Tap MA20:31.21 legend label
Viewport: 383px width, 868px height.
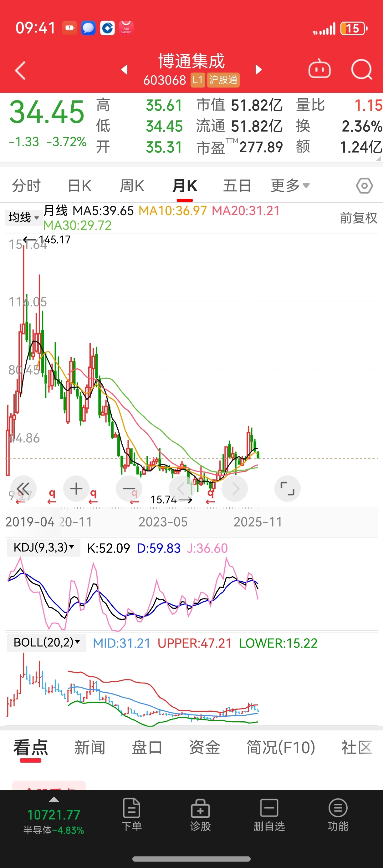[x=246, y=211]
